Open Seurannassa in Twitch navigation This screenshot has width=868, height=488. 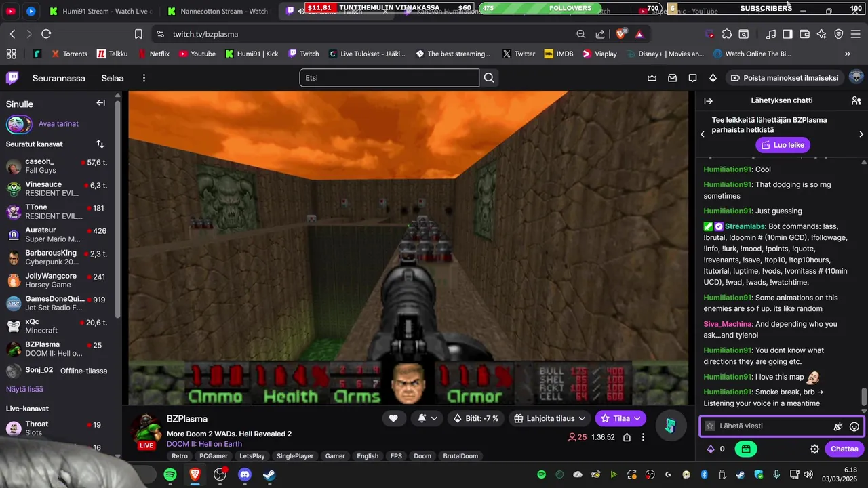tap(59, 78)
